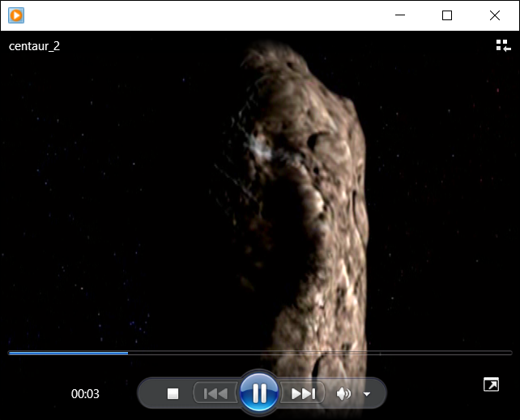The image size is (520, 420).
Task: Pause the video playback
Action: pyautogui.click(x=259, y=393)
